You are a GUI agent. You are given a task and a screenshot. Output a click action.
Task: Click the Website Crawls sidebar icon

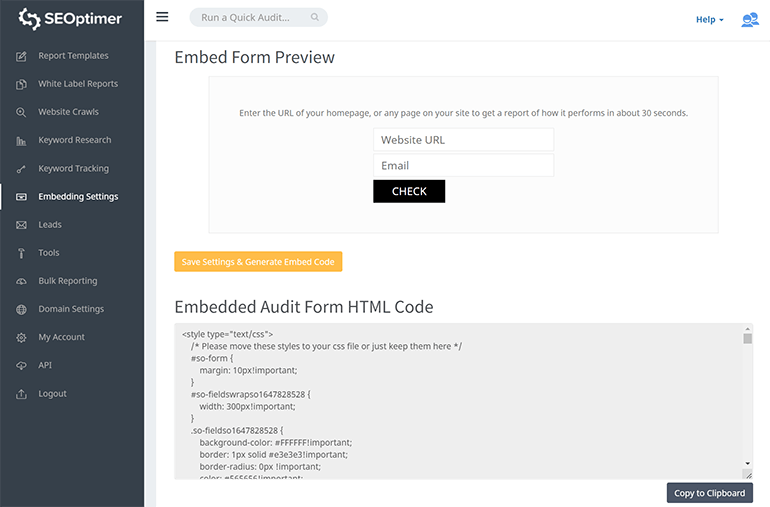[21, 112]
